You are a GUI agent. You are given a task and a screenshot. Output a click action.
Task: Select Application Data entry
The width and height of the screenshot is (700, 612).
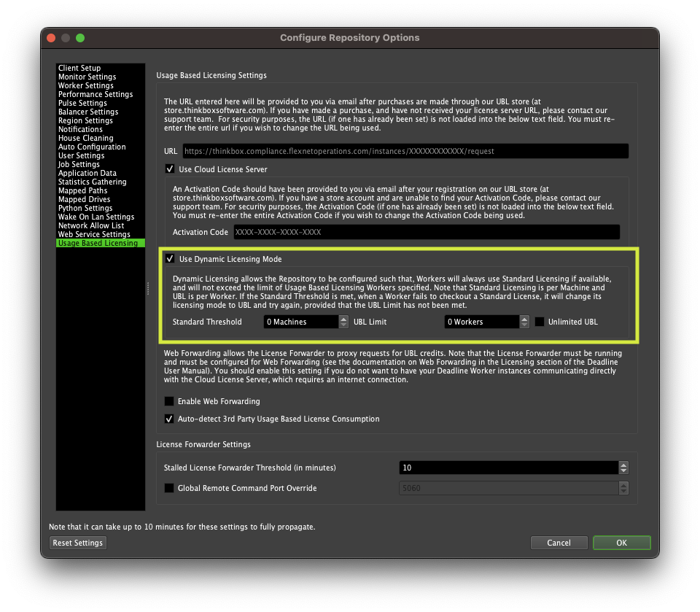(87, 173)
